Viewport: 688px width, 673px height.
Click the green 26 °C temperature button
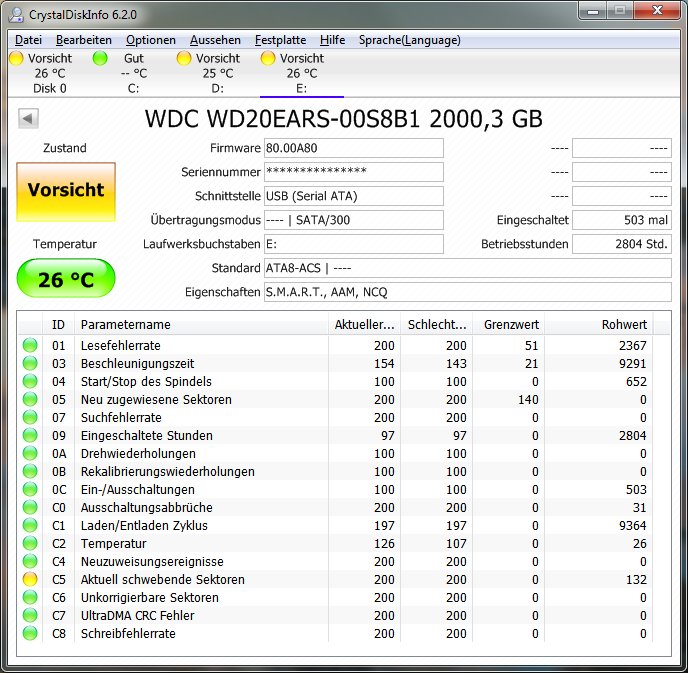pyautogui.click(x=66, y=278)
